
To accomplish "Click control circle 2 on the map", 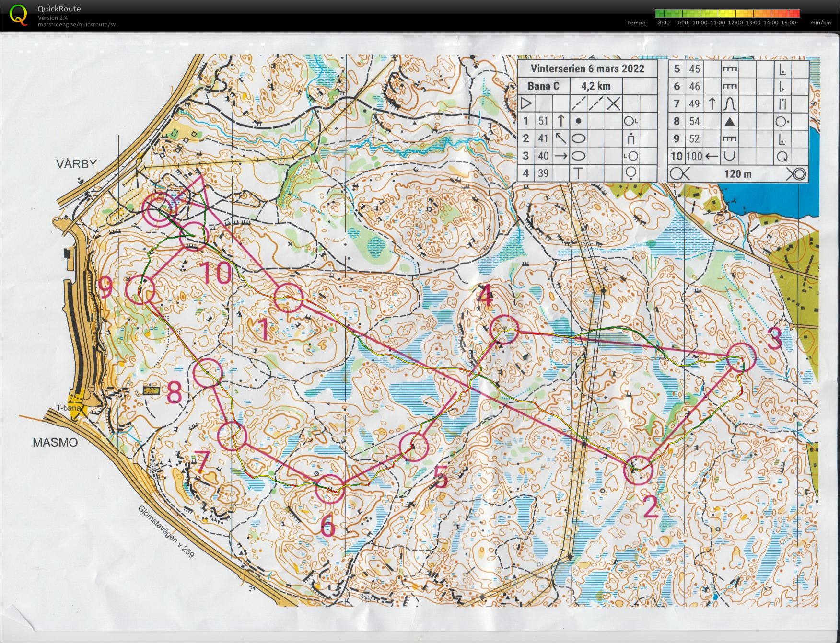I will point(638,471).
